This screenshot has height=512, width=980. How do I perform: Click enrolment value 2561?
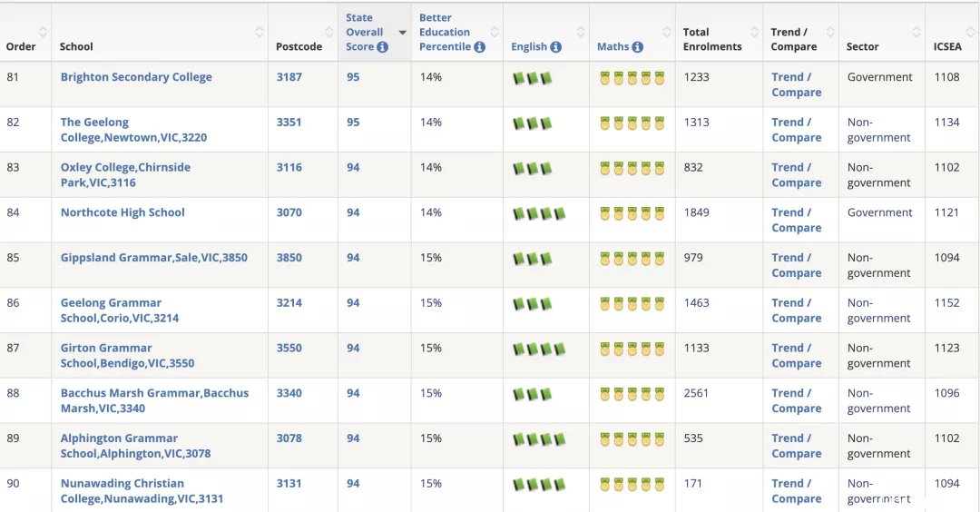[696, 393]
